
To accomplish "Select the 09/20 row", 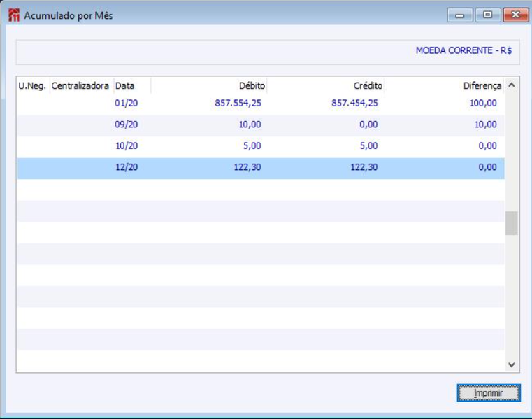I will (x=261, y=125).
